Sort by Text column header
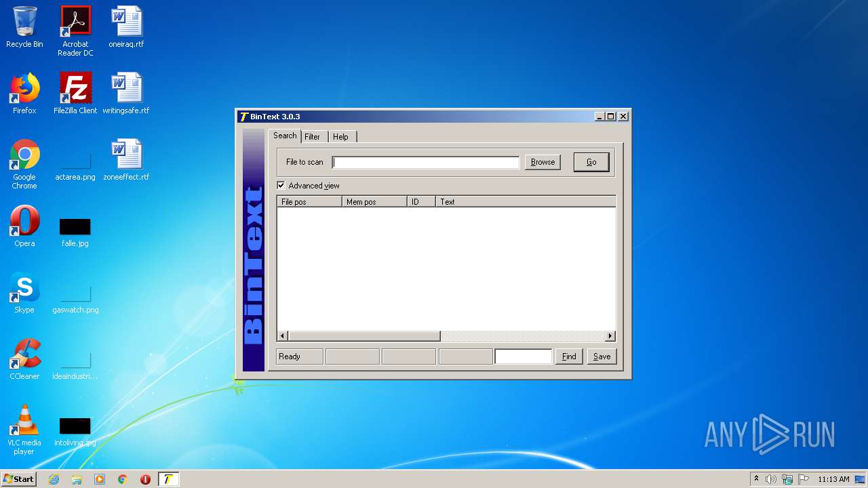The height and width of the screenshot is (488, 868). point(526,202)
